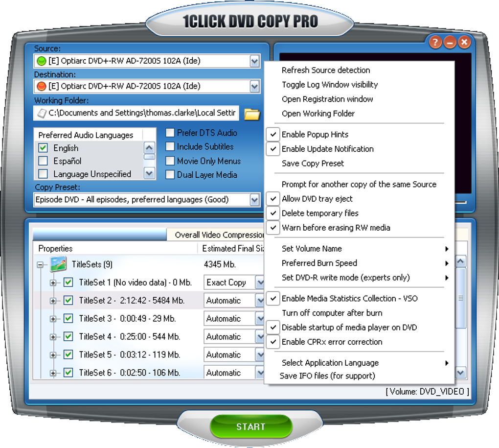Open TitleSet 2 Automatic compression dropdown
The width and height of the screenshot is (499, 448).
click(x=260, y=300)
